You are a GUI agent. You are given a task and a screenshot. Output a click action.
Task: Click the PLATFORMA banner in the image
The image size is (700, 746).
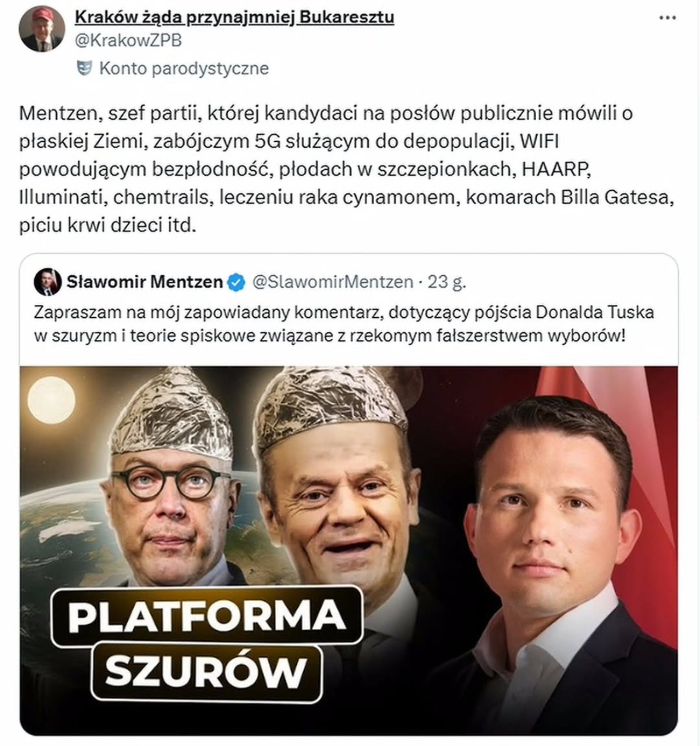207,615
